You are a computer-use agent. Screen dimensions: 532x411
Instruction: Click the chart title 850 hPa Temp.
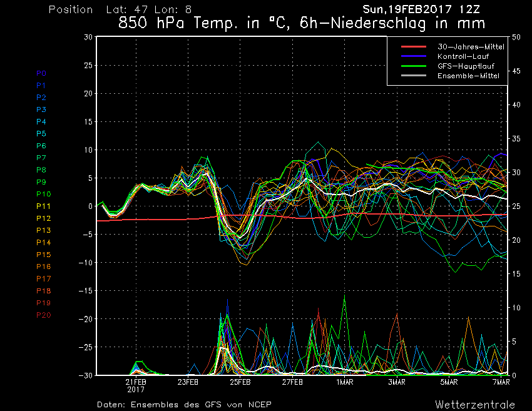pos(302,24)
